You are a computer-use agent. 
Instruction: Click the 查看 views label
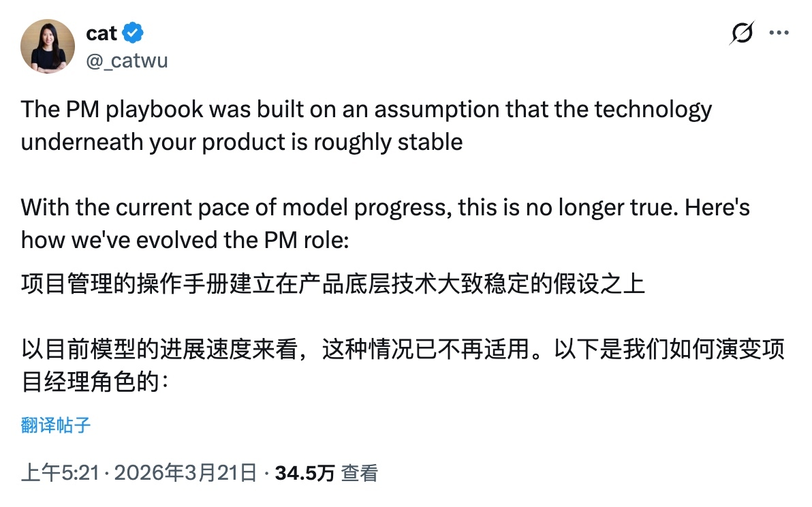pyautogui.click(x=360, y=472)
